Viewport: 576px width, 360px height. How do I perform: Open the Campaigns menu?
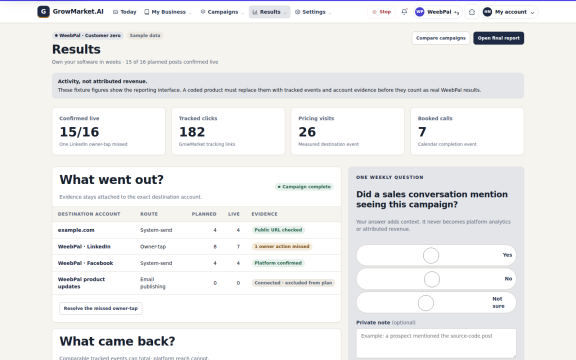tap(222, 12)
